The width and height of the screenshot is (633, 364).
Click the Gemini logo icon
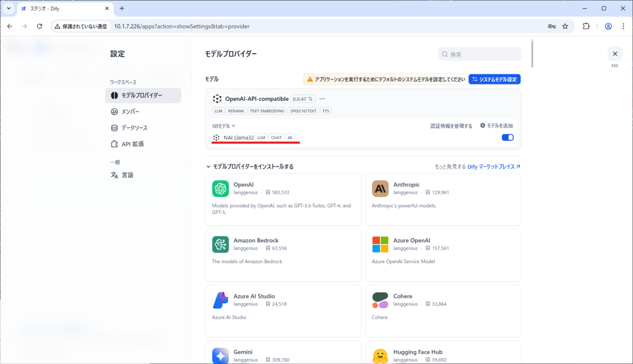220,356
